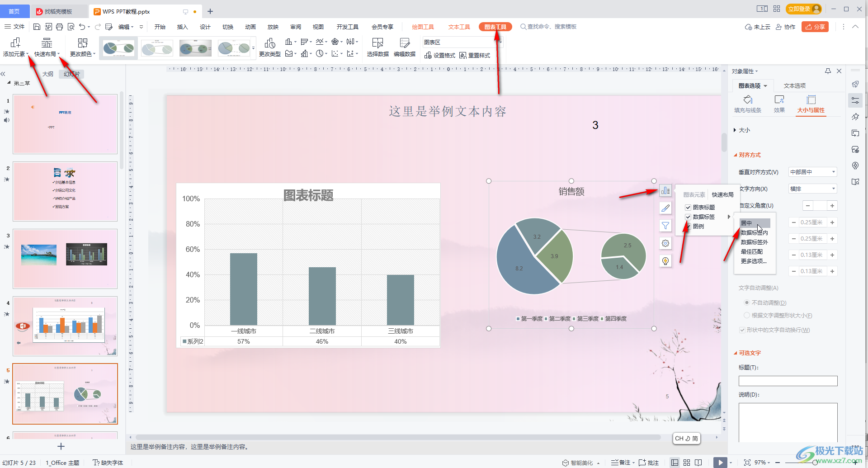
Task: Switch to slide sorter view icon
Action: [687, 463]
